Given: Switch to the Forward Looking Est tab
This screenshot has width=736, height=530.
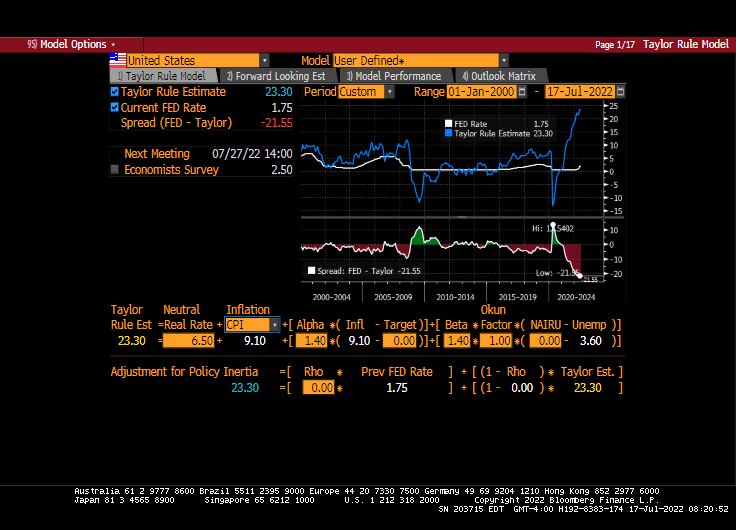Looking at the screenshot, I should click(x=275, y=76).
